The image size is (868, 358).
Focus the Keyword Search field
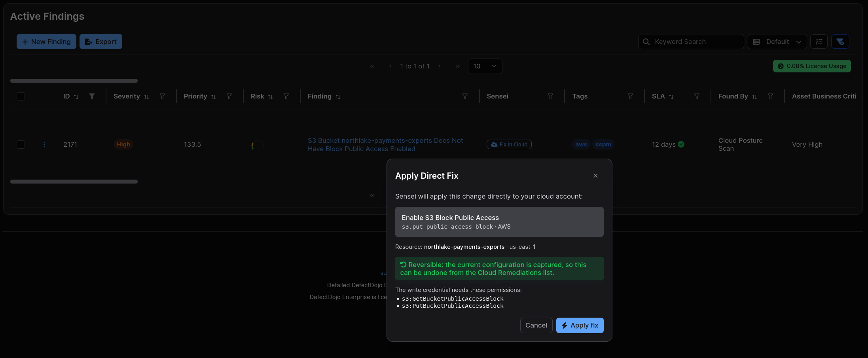tap(691, 42)
